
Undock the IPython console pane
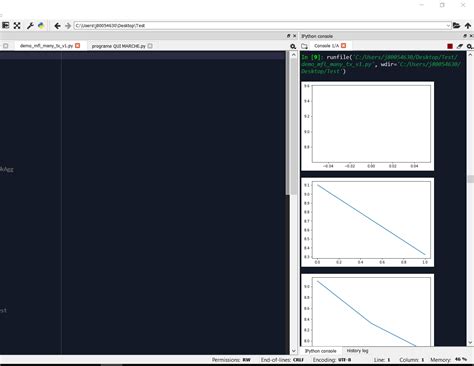(x=465, y=36)
